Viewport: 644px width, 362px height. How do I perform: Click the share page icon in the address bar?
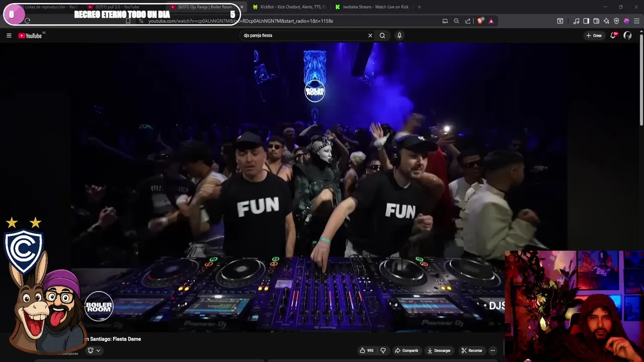[x=468, y=21]
